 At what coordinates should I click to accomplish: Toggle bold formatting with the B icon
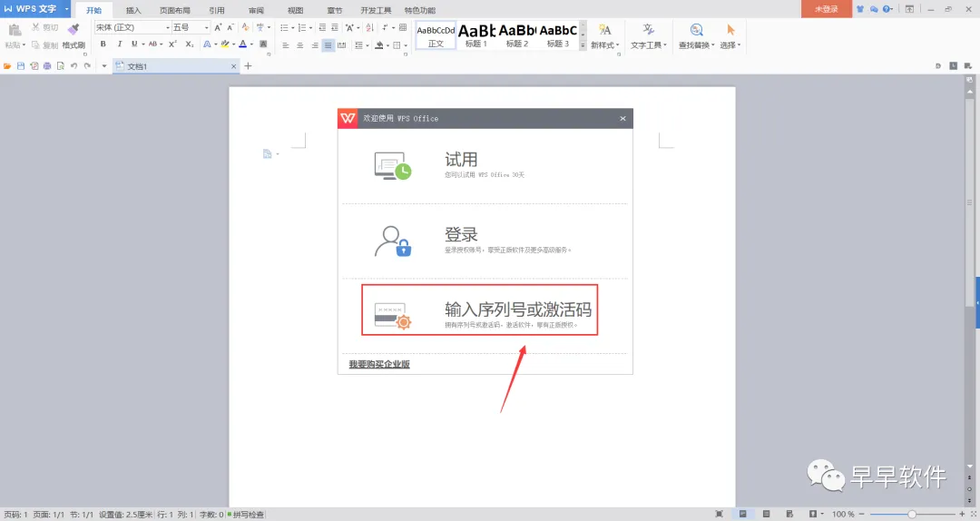103,44
